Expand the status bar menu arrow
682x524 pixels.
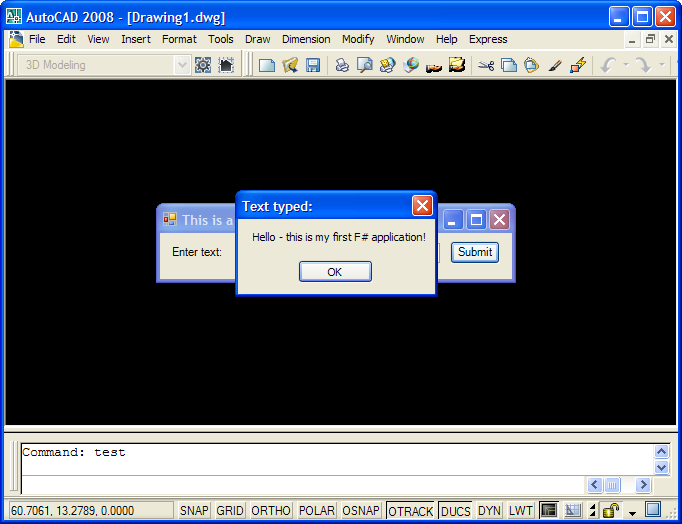coord(632,512)
